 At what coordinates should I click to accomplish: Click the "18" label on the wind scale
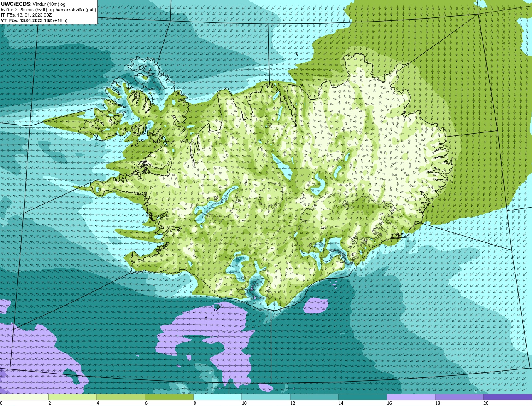[x=437, y=403]
